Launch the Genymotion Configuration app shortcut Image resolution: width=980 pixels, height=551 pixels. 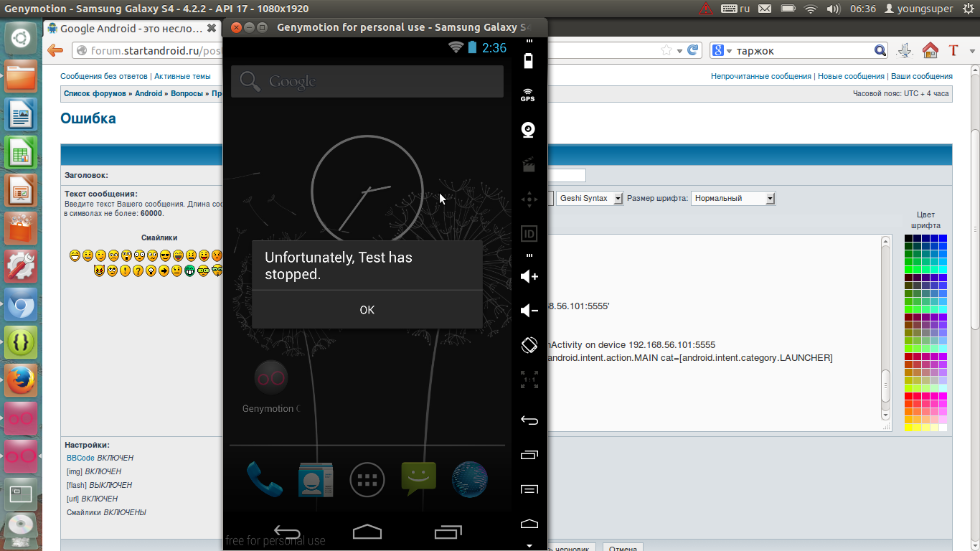(271, 387)
